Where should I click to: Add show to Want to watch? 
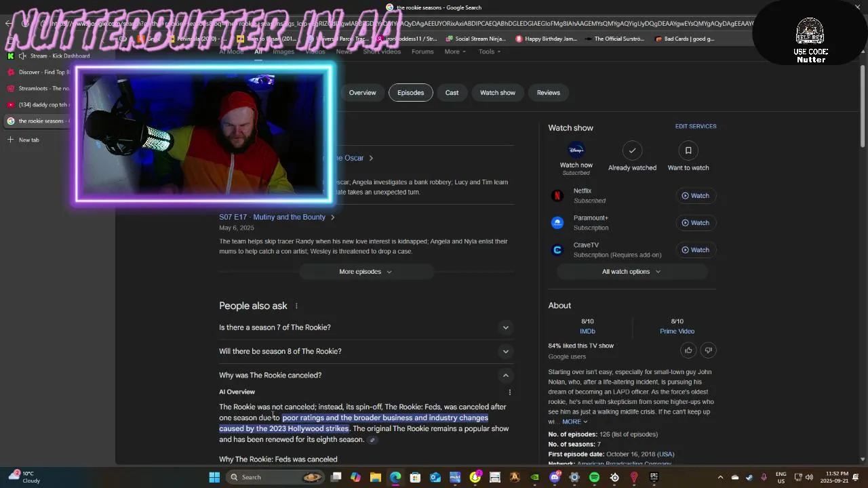(x=688, y=150)
